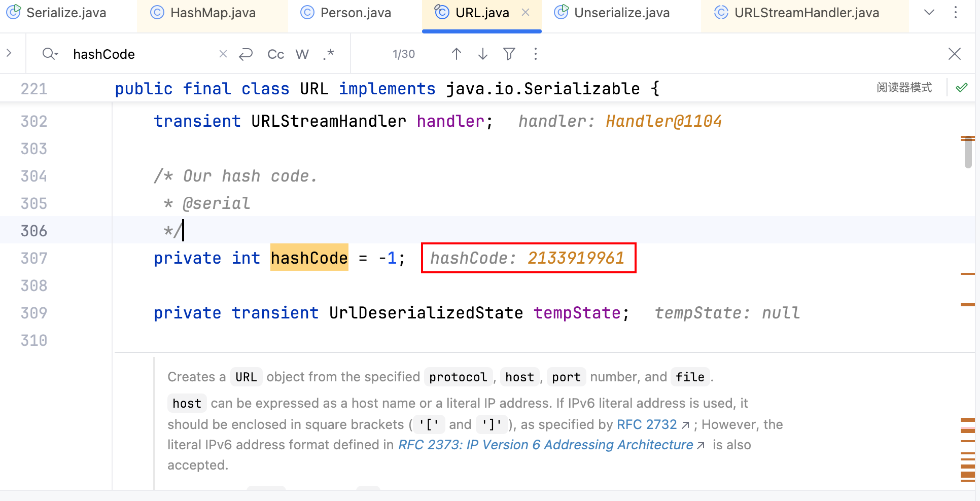The width and height of the screenshot is (980, 501).
Task: Expand the replace field chevron
Action: pos(9,53)
